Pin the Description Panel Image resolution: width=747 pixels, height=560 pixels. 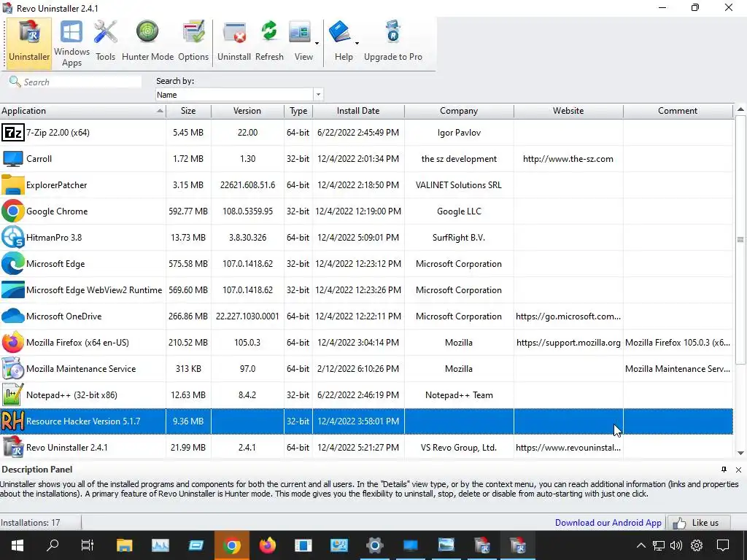(x=724, y=470)
